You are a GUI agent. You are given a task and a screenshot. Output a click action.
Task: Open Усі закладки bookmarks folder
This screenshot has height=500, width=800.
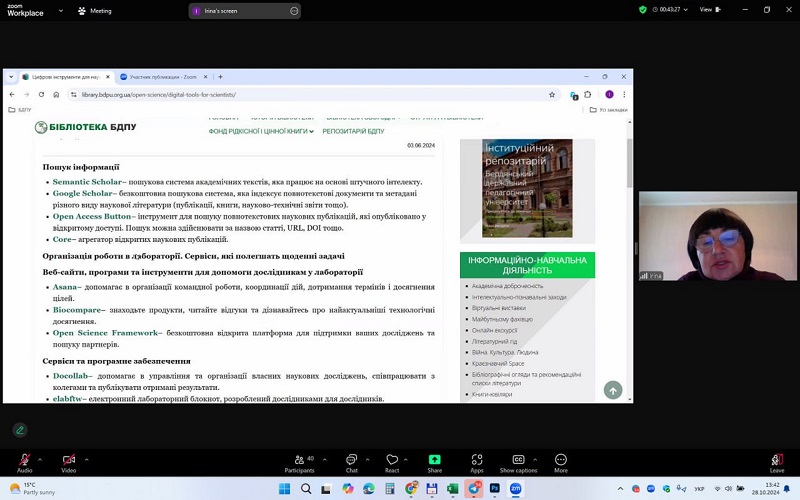coord(608,110)
